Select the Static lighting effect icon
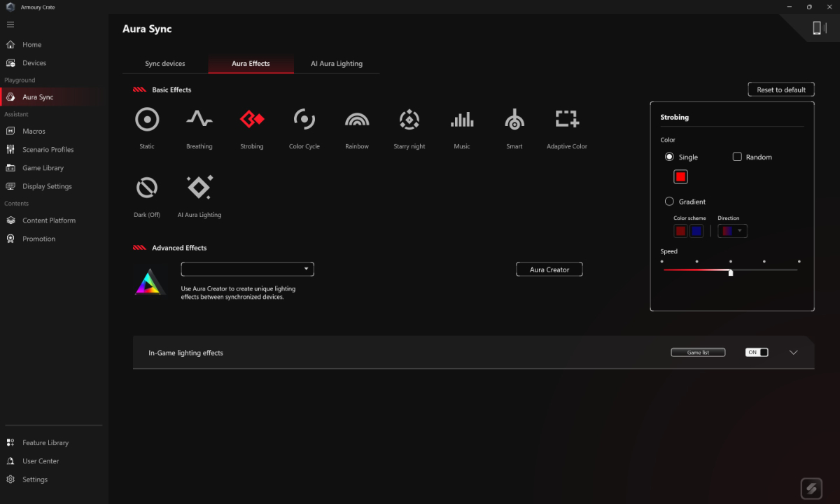Image resolution: width=840 pixels, height=504 pixels. pos(147,120)
